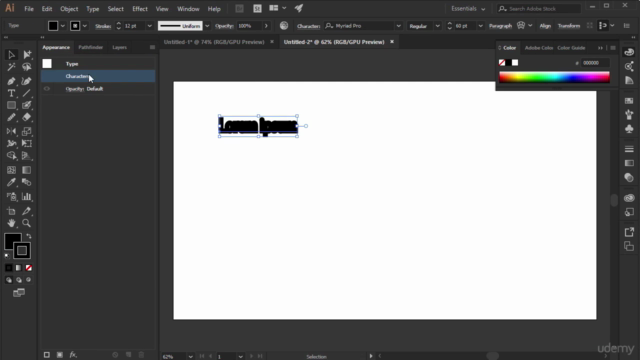
Task: Select the Rectangle tool
Action: pyautogui.click(x=11, y=105)
